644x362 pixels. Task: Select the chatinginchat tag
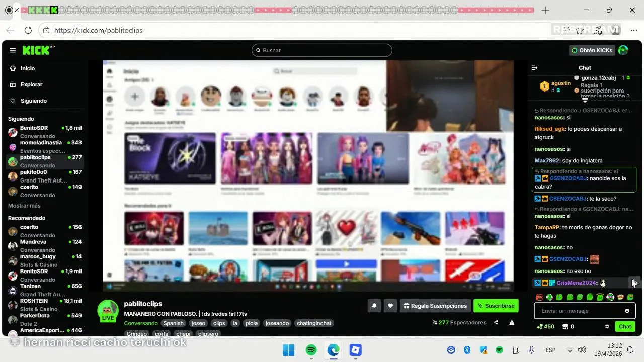314,323
